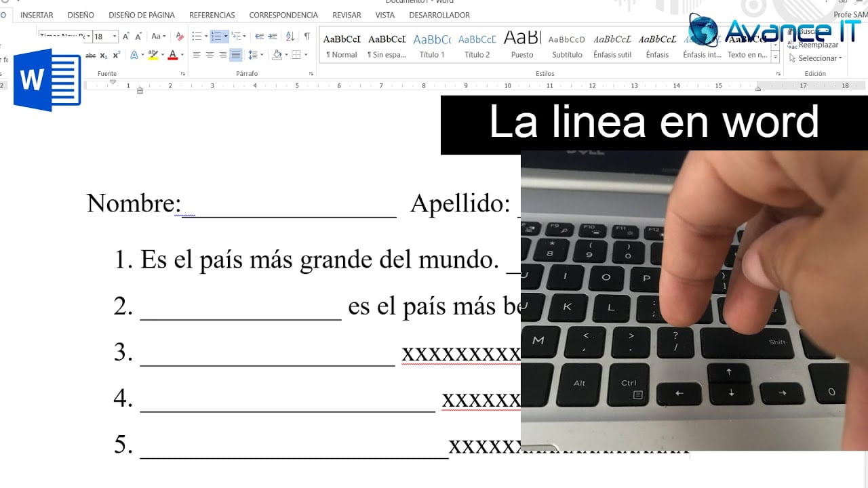Open the bullet list dropdown arrow
The height and width of the screenshot is (488, 868).
click(x=205, y=37)
